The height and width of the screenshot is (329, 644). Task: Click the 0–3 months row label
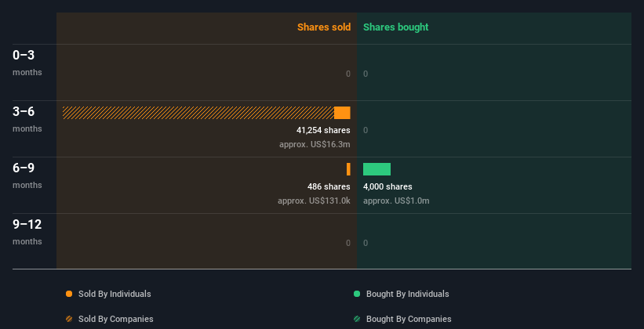click(x=27, y=63)
